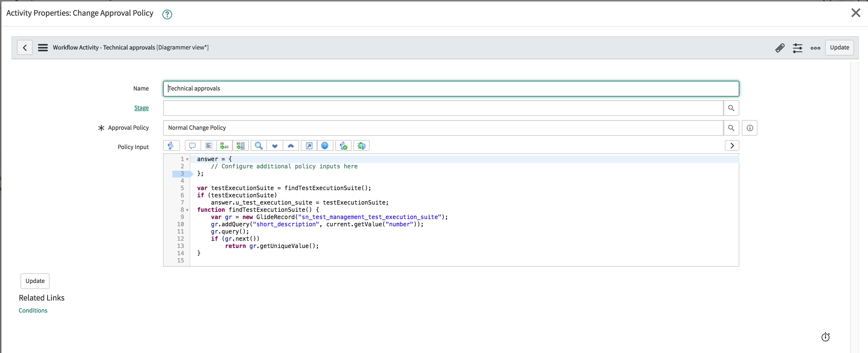Click Update button in header
This screenshot has width=868, height=353.
coord(839,47)
